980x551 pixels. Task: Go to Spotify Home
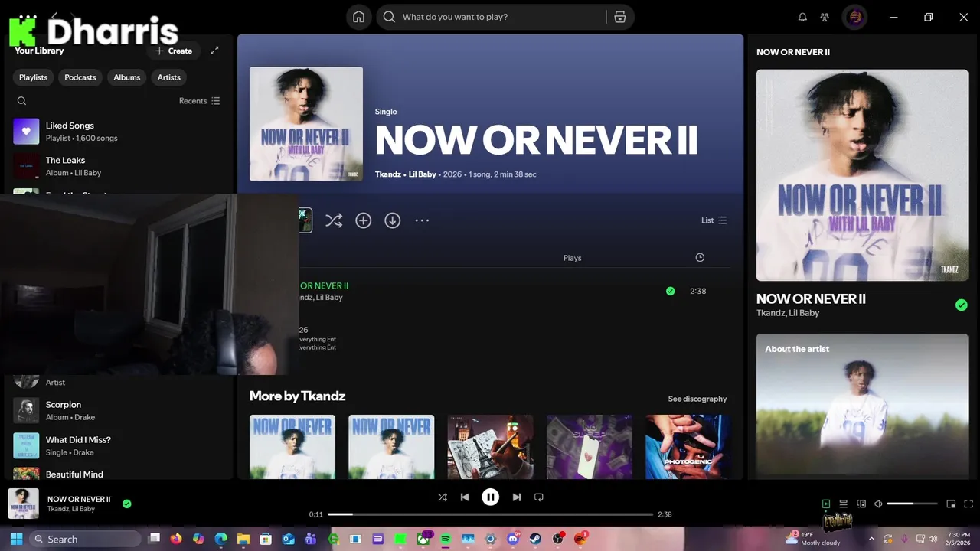pos(358,17)
